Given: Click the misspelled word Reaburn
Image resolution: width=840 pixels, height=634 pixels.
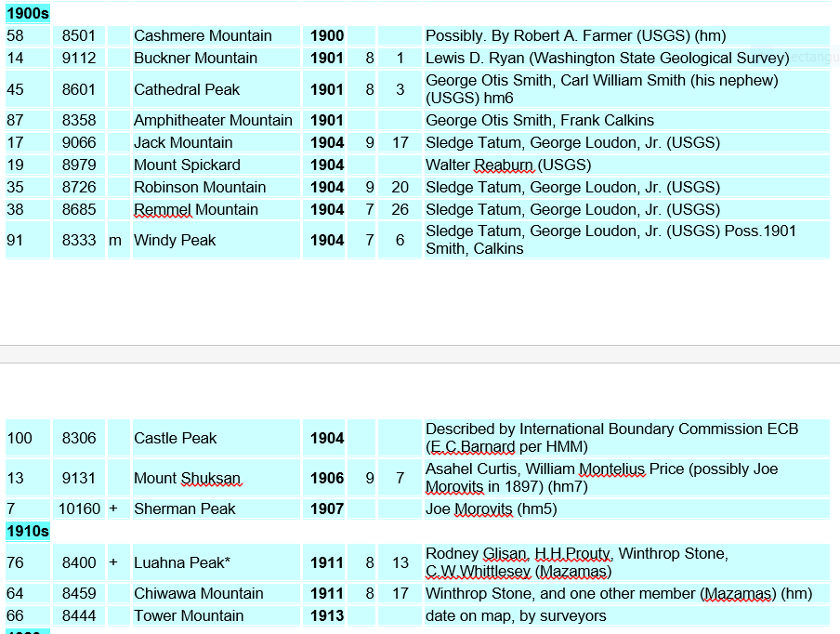Looking at the screenshot, I should tap(505, 165).
